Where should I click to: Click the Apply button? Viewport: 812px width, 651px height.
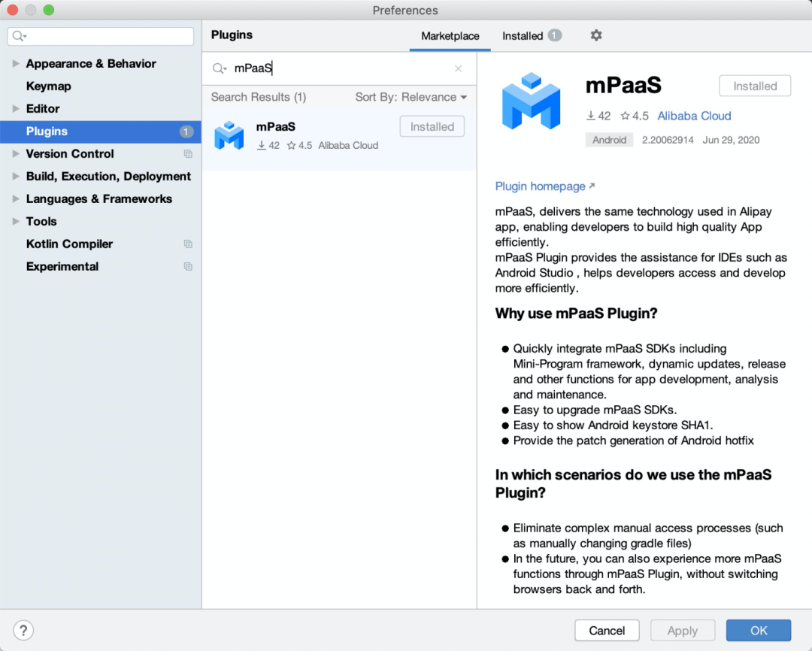[x=683, y=630]
